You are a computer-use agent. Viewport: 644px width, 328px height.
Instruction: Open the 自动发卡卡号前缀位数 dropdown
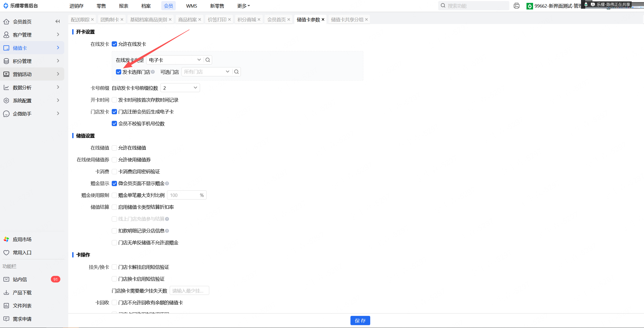click(x=180, y=88)
